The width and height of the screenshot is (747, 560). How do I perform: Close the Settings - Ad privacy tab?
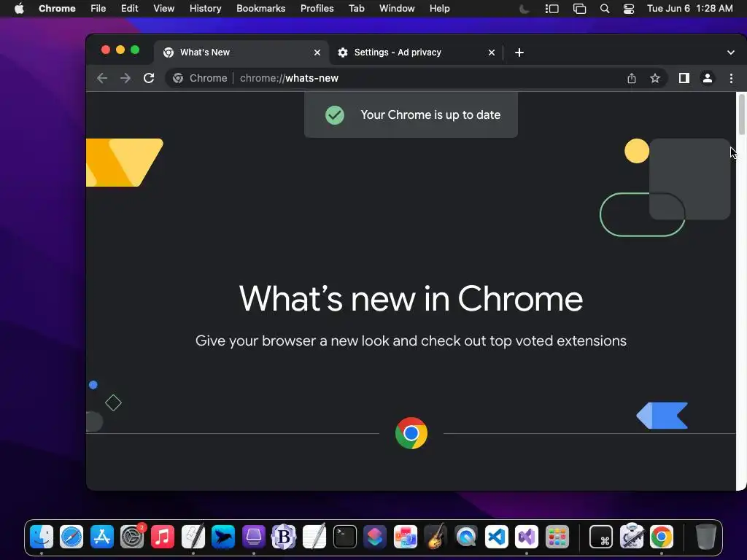492,52
